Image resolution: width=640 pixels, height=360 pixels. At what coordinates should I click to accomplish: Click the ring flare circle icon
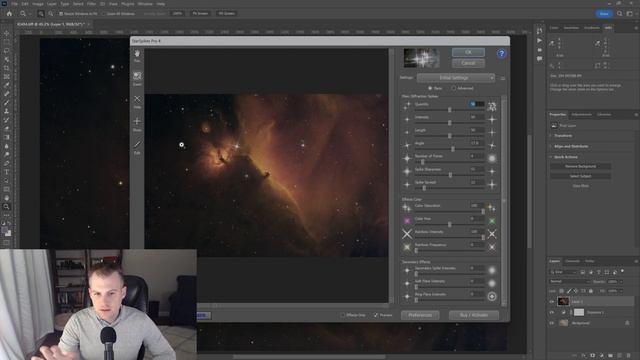point(492,297)
